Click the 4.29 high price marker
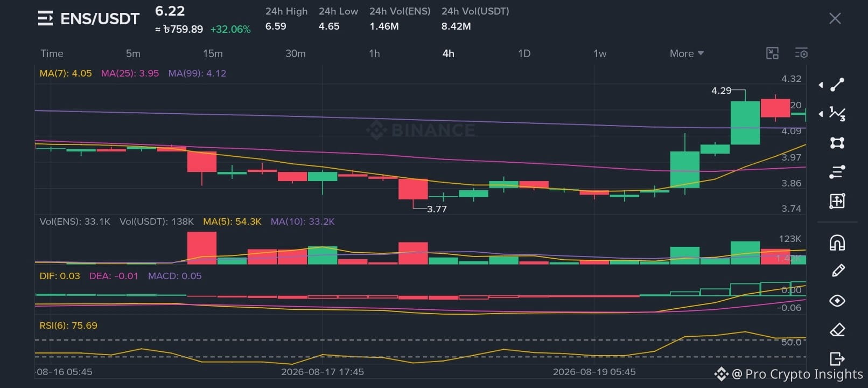This screenshot has height=388, width=868. click(722, 91)
